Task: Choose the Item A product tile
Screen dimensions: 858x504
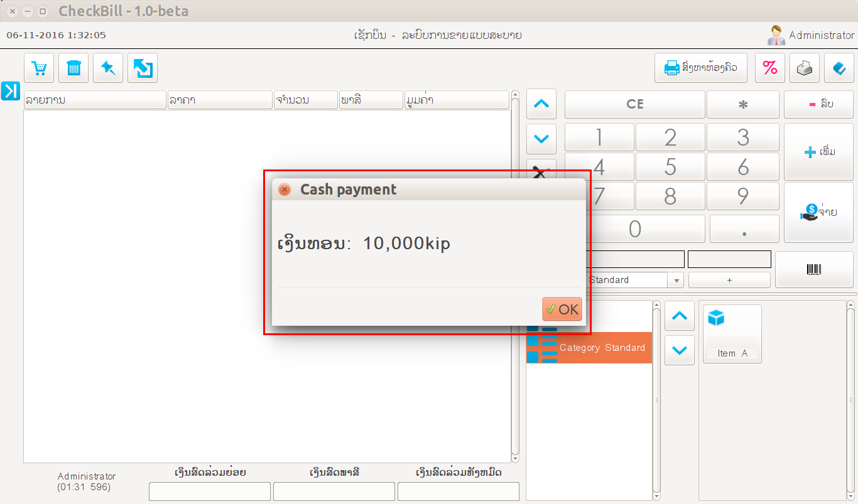Action: [732, 334]
